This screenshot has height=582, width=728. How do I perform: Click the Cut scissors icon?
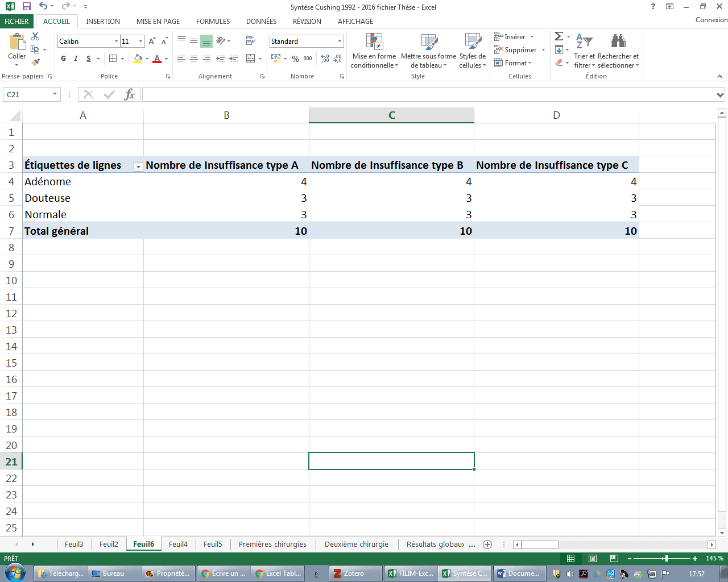click(35, 37)
